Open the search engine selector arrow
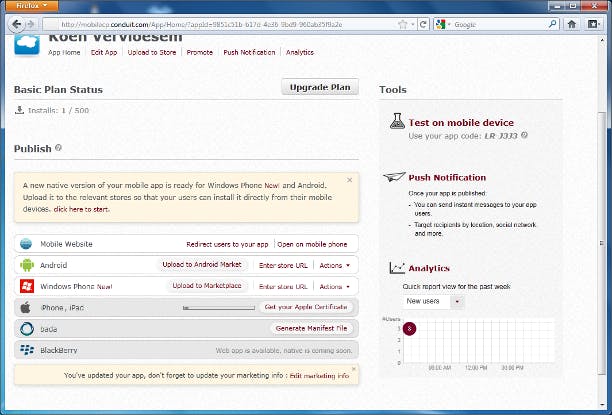Image resolution: width=612 pixels, height=415 pixels. 449,25
